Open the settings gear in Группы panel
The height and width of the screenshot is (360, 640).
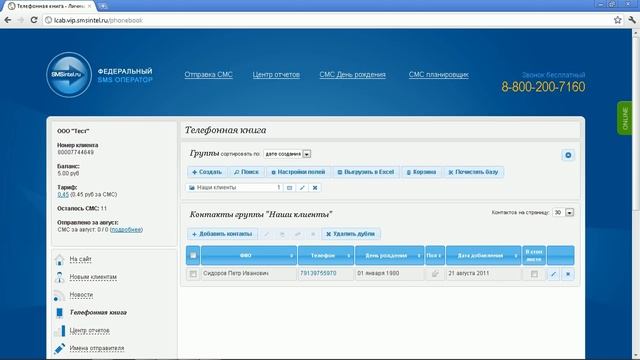coord(568,155)
